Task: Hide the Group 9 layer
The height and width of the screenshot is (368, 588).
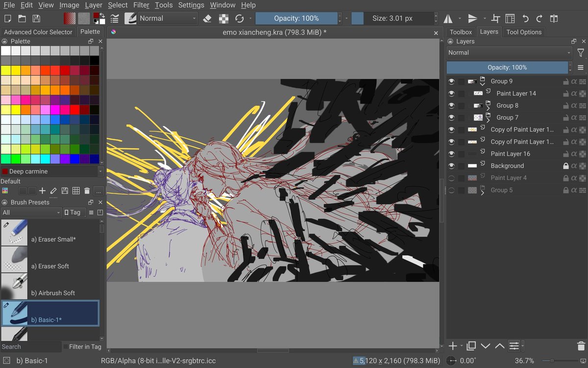Action: tap(451, 81)
